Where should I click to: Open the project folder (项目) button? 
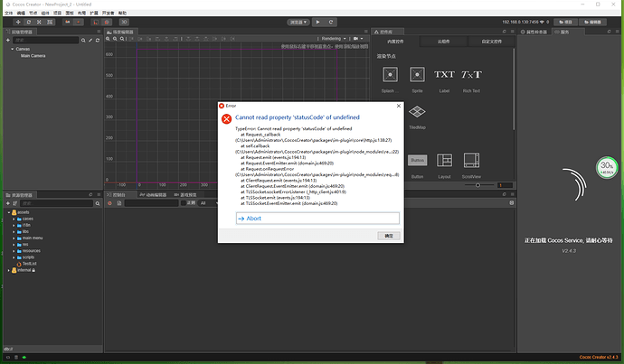pos(565,23)
